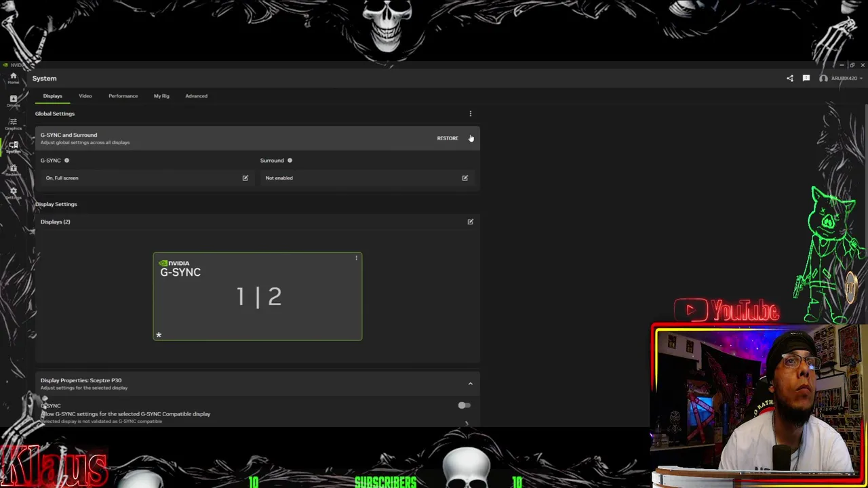The width and height of the screenshot is (868, 488).
Task: Open the Drivers section
Action: click(13, 101)
